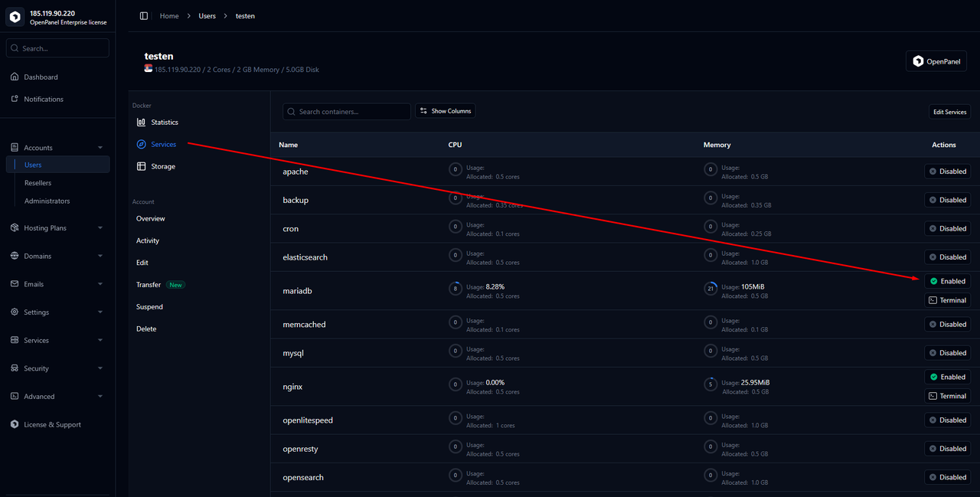Click the Security icon in the sidebar

(x=15, y=368)
